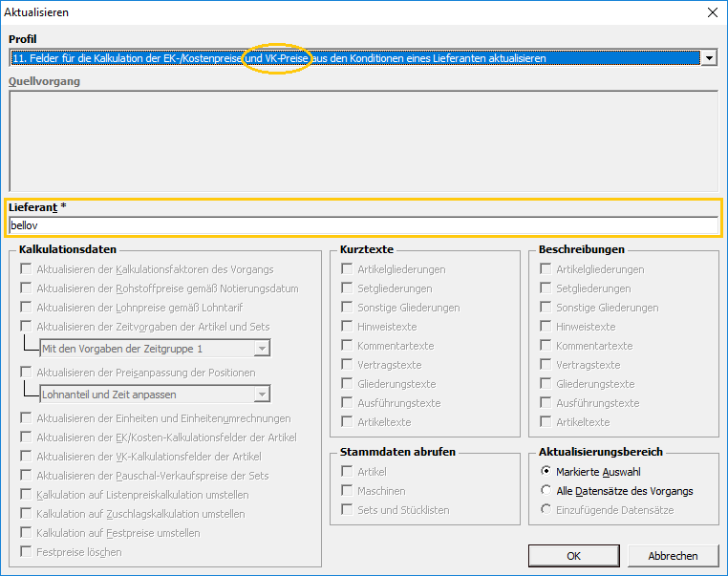
Task: Enable Vertragstexte under Beschreibungen
Action: point(546,365)
